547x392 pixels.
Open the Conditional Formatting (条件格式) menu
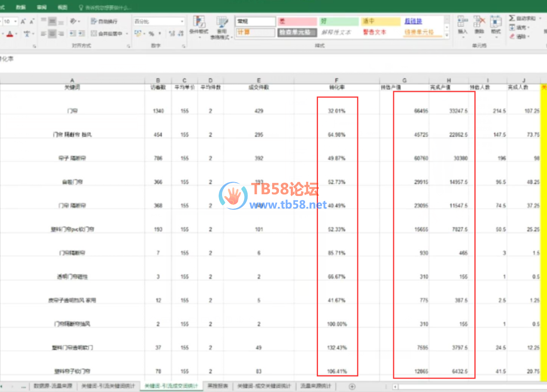tap(199, 26)
